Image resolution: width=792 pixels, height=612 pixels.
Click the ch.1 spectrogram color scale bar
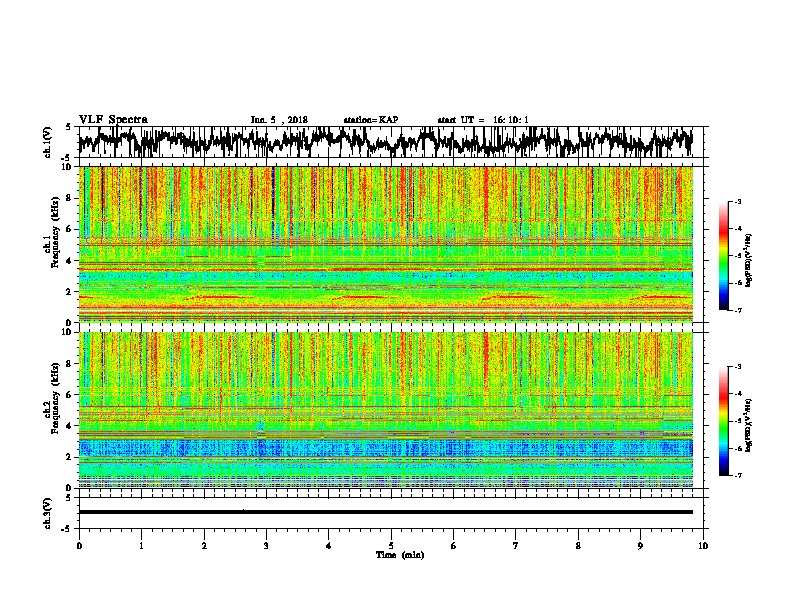click(723, 256)
